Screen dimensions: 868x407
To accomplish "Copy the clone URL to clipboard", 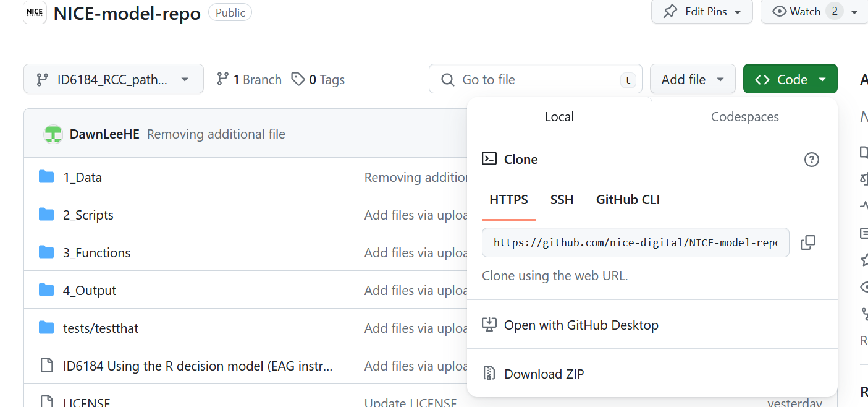I will [x=808, y=242].
